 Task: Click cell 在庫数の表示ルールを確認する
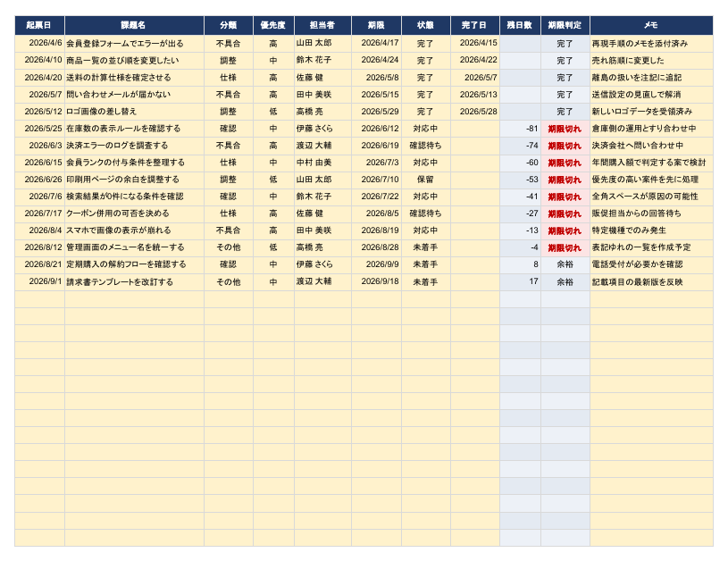pyautogui.click(x=134, y=129)
